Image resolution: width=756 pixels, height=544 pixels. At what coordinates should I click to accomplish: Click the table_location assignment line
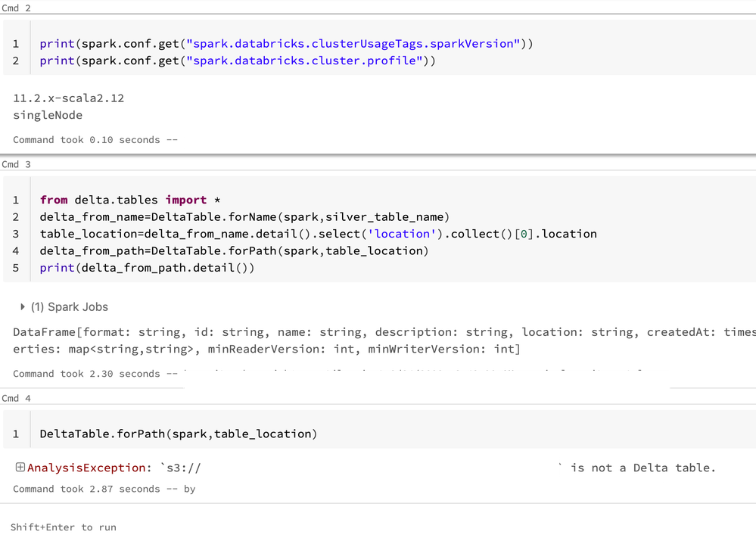pos(318,234)
